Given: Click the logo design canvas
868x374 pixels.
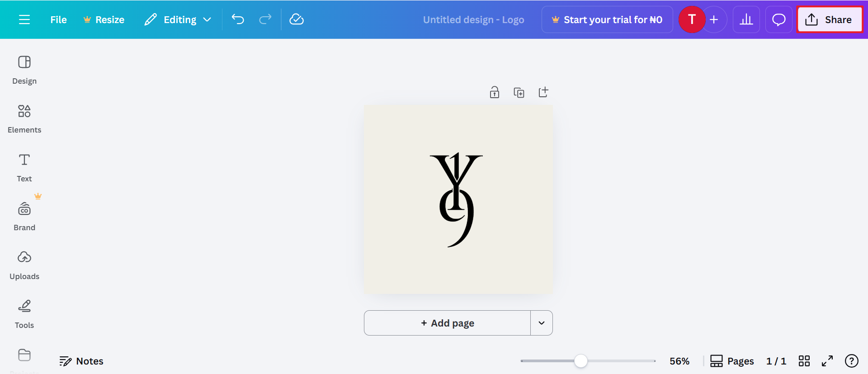Looking at the screenshot, I should (x=458, y=199).
